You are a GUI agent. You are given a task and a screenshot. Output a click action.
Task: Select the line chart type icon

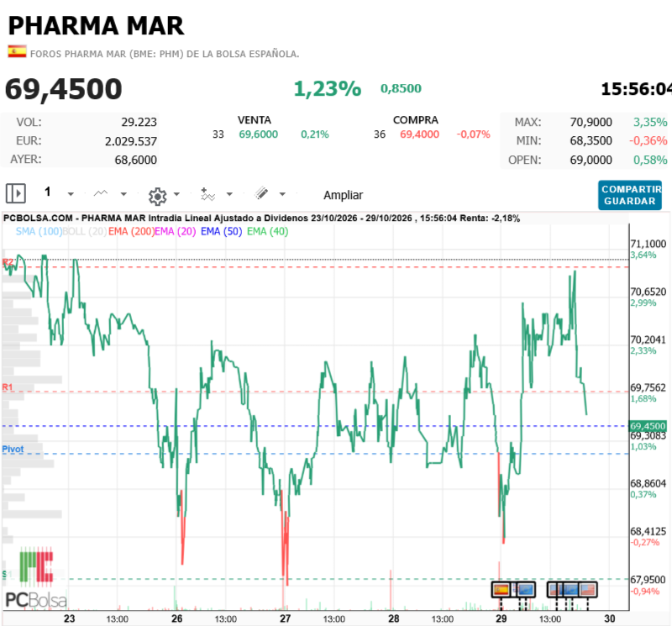point(101,193)
